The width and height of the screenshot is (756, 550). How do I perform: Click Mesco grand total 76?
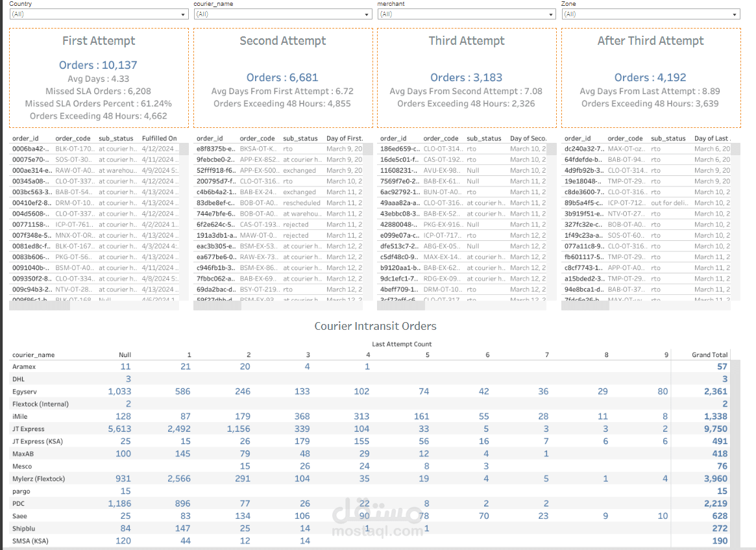[722, 466]
